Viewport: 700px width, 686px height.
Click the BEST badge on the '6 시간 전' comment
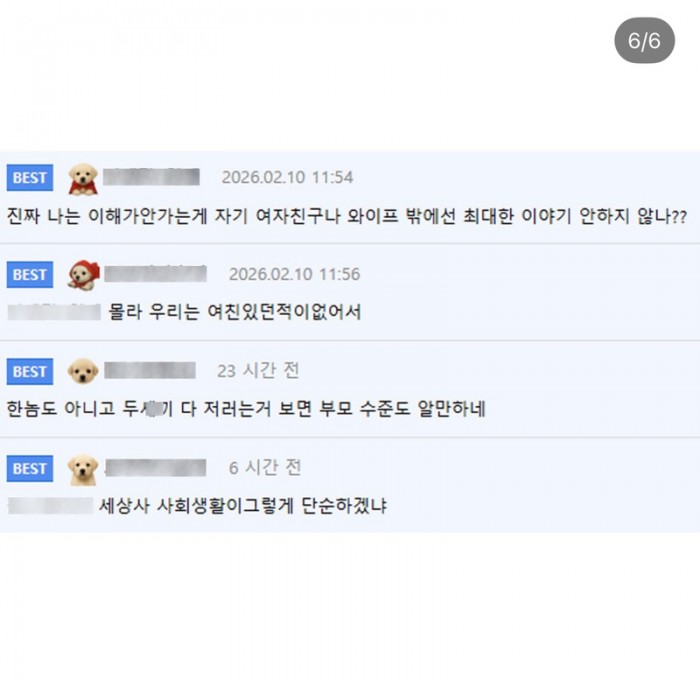click(30, 468)
